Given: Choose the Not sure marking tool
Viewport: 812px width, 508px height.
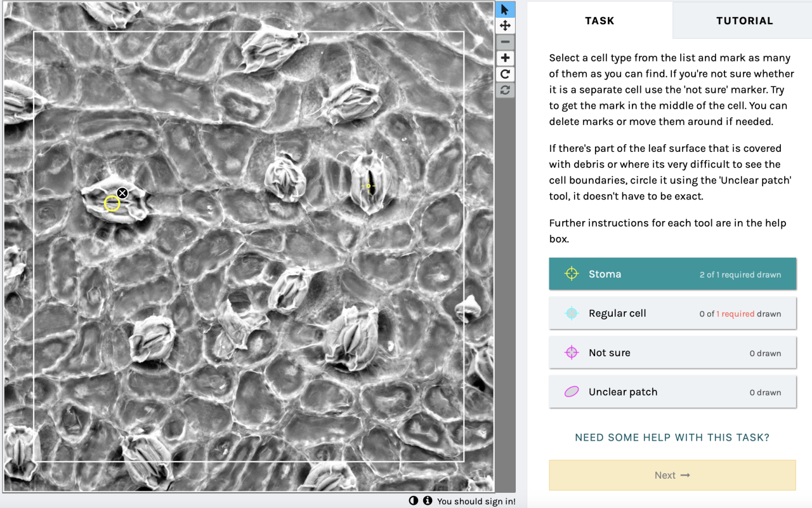Looking at the screenshot, I should (672, 352).
